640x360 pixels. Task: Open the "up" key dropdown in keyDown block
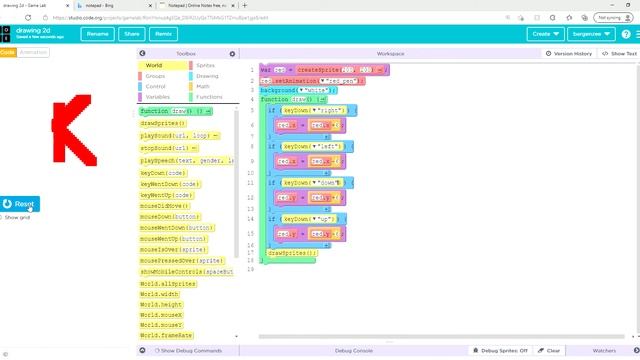(313, 219)
